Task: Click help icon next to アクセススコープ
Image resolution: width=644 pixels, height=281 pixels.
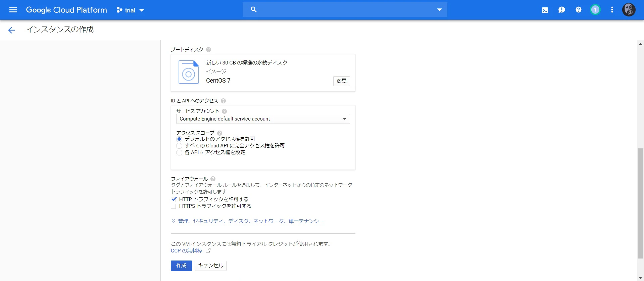Action: [219, 133]
